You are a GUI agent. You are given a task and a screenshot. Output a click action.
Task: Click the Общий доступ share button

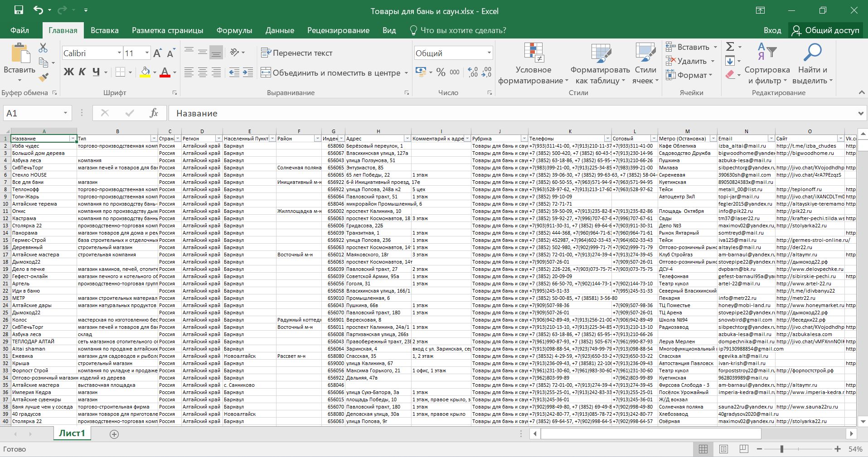coord(825,30)
